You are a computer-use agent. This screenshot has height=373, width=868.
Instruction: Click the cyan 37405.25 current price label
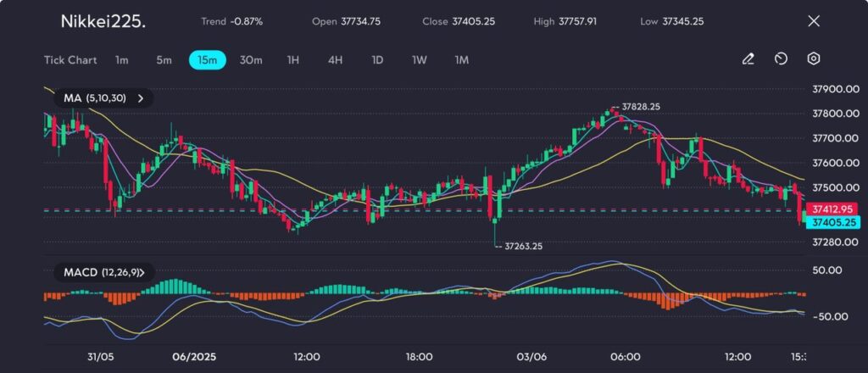[831, 222]
